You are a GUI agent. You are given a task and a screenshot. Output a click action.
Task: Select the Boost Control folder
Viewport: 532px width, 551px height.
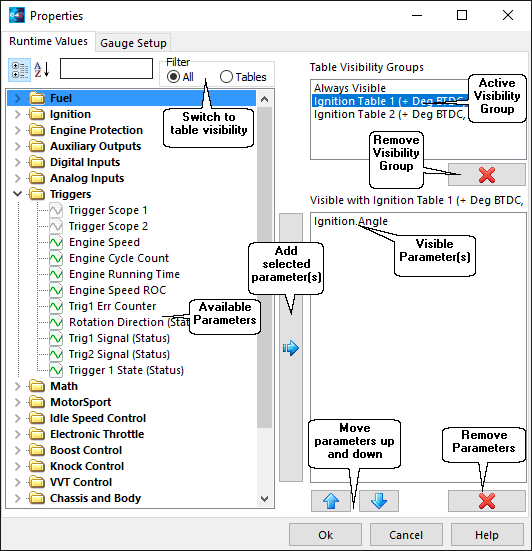[x=86, y=450]
